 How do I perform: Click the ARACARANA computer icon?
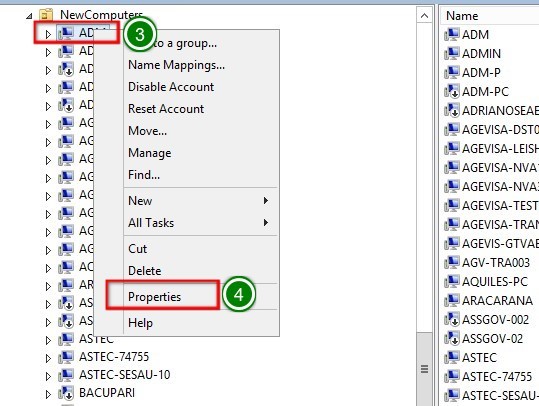452,300
